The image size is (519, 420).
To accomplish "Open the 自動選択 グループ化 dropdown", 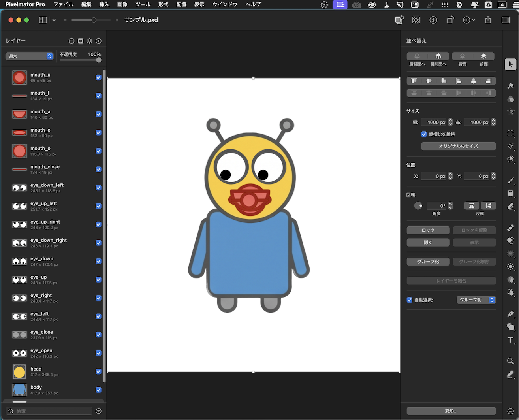I will (x=476, y=300).
